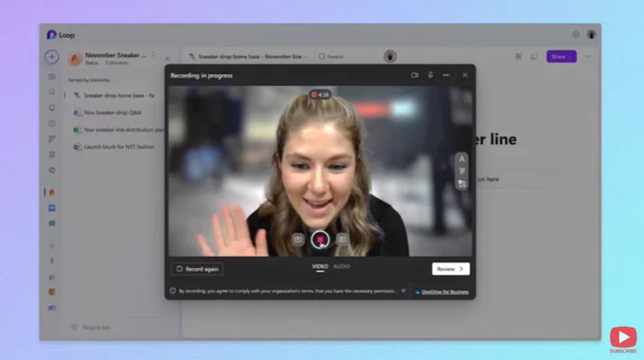Mute microphone in recording dialog header
Image resolution: width=644 pixels, height=360 pixels.
(430, 75)
